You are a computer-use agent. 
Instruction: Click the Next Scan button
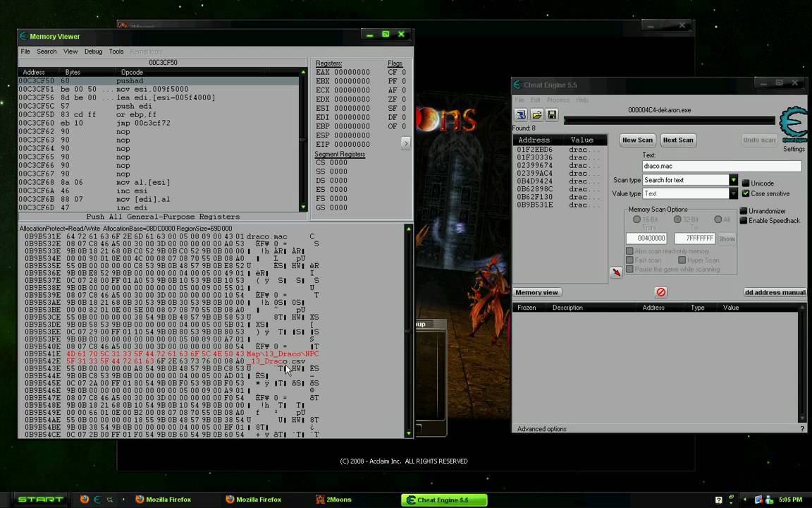pyautogui.click(x=678, y=140)
